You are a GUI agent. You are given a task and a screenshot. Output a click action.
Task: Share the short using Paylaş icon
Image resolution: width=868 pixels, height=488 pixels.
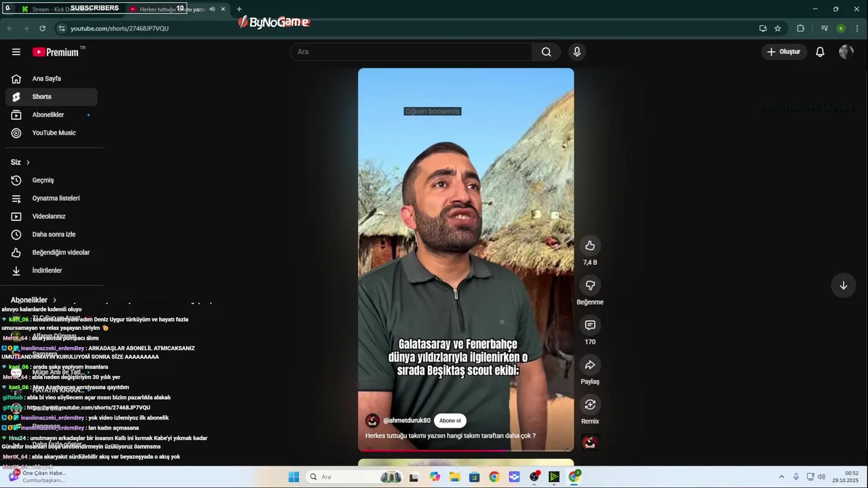590,365
